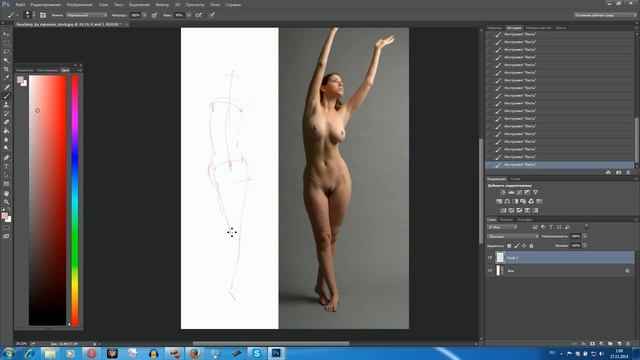Viewport: 640px width, 360px height.
Task: Toggle lock image pixels brush icon
Action: click(517, 246)
